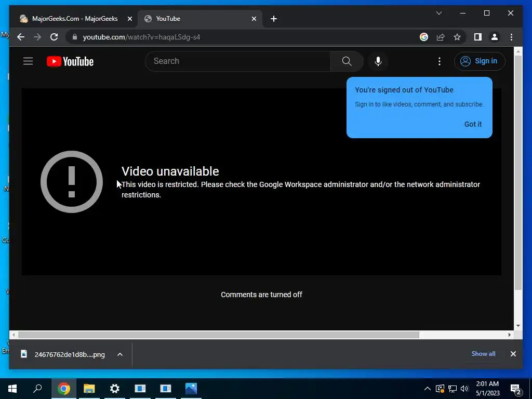This screenshot has height=399, width=532.
Task: Click the Video unavailable heading
Action: [x=170, y=171]
